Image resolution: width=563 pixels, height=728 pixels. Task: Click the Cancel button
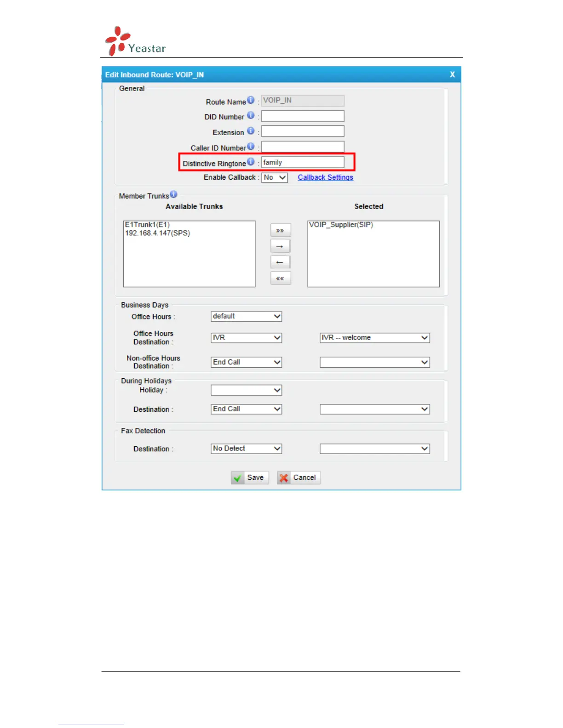[299, 478]
